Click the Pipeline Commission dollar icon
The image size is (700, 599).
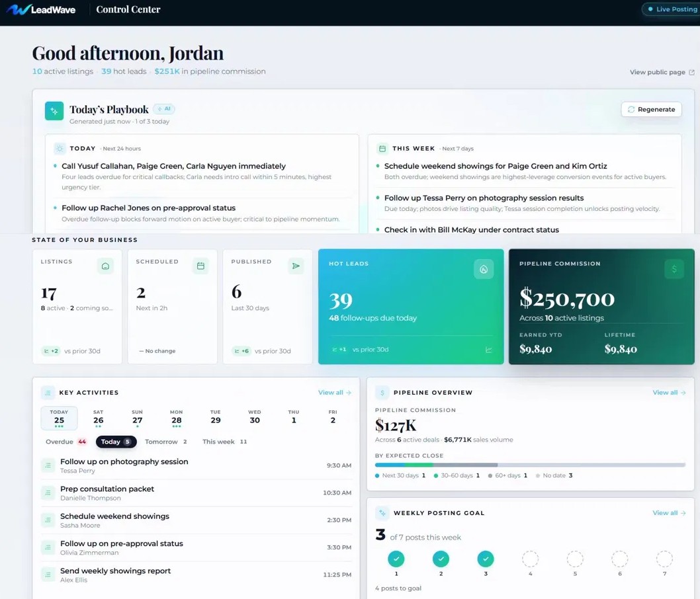tap(674, 269)
